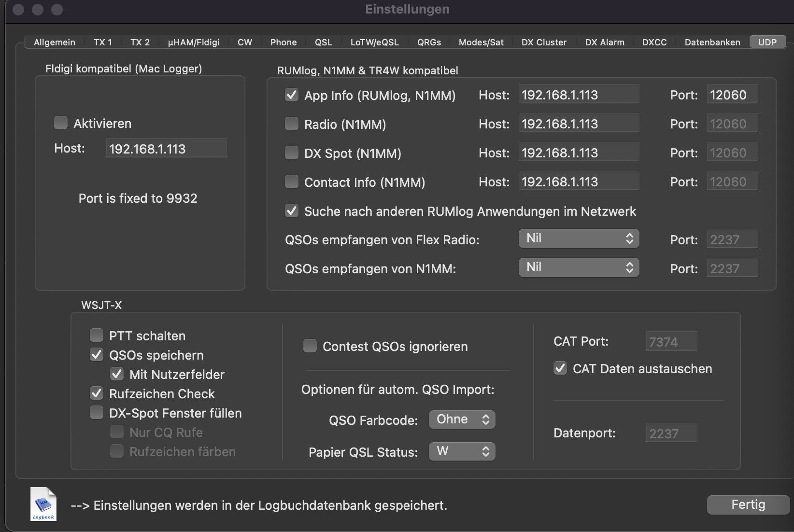794x532 pixels.
Task: Open the Phone tab
Action: pos(284,42)
